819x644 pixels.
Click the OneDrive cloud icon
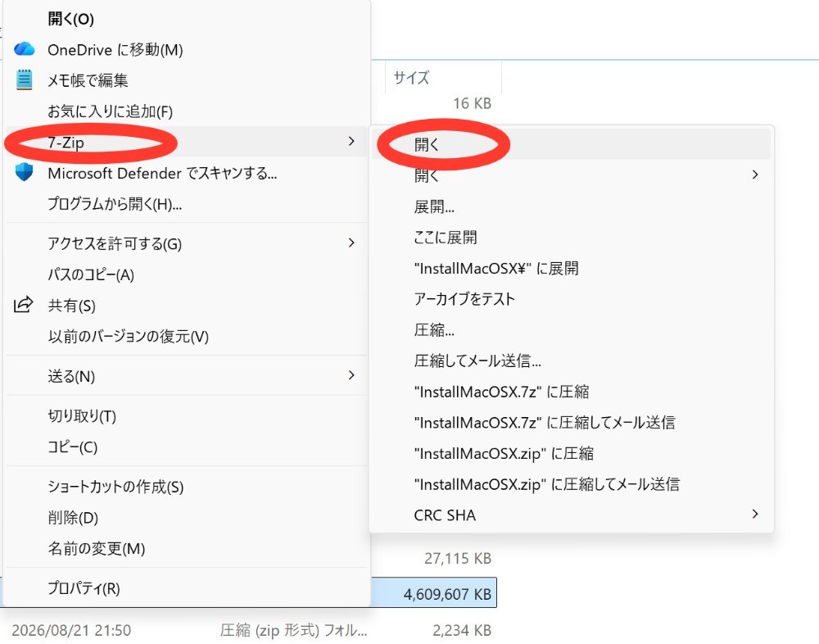[24, 49]
